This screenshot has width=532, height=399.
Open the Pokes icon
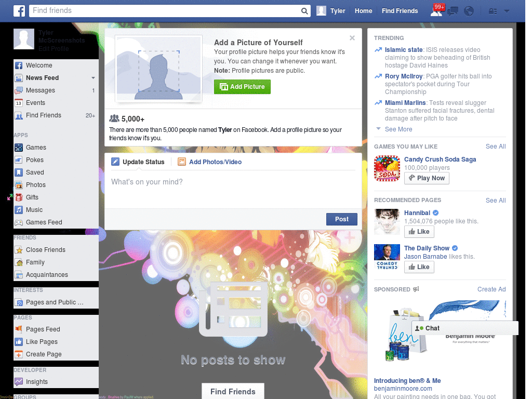[x=19, y=160]
